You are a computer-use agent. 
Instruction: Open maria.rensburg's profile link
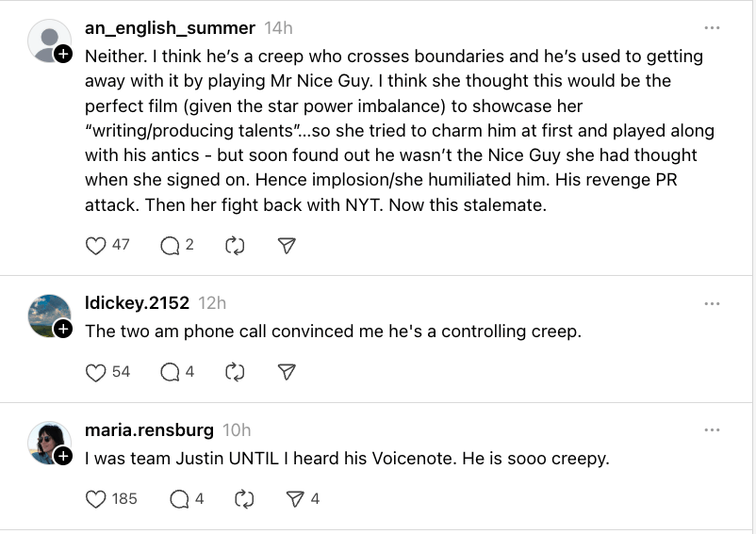pyautogui.click(x=149, y=430)
